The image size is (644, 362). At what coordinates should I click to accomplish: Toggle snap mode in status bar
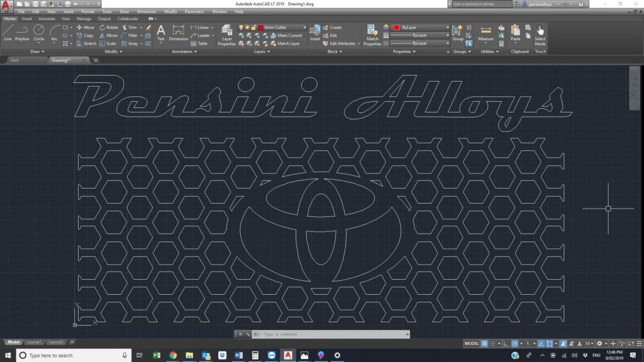[x=492, y=344]
